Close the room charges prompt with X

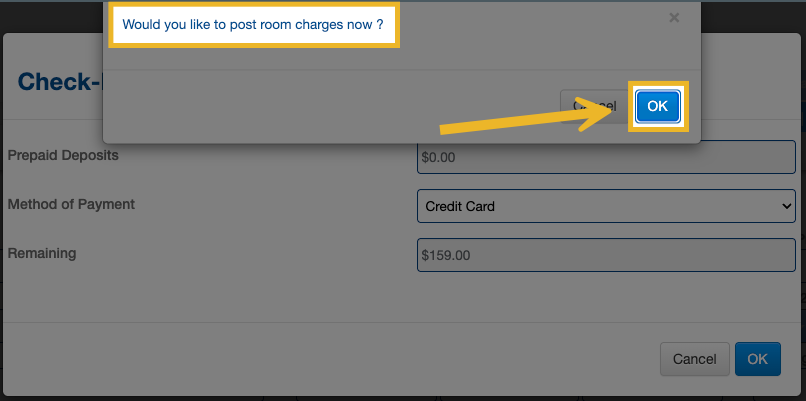[x=674, y=18]
